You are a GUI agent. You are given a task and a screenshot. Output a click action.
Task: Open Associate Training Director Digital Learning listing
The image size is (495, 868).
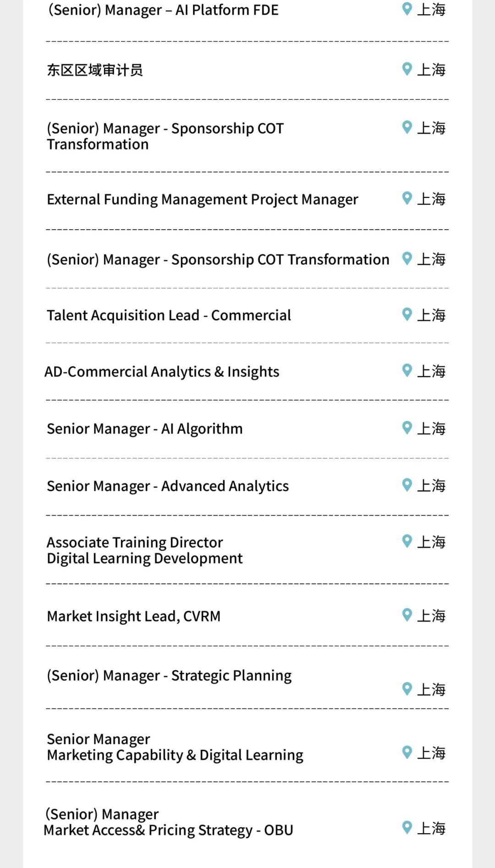pyautogui.click(x=144, y=550)
